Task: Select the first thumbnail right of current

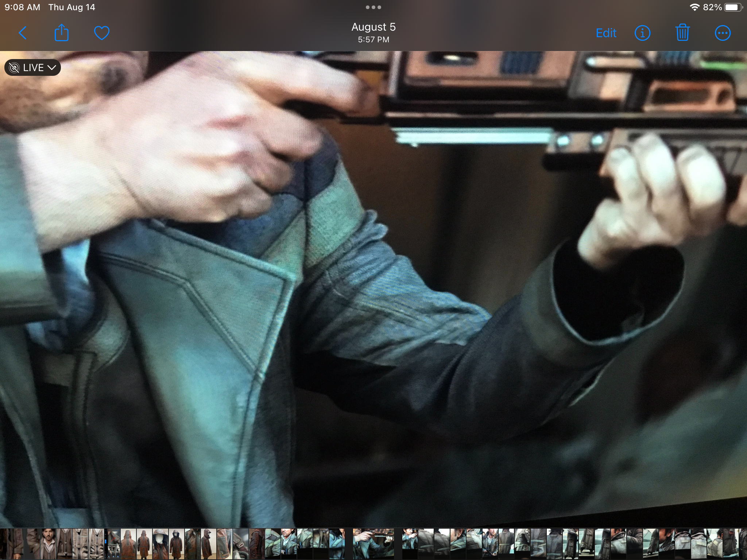Action: click(x=410, y=544)
